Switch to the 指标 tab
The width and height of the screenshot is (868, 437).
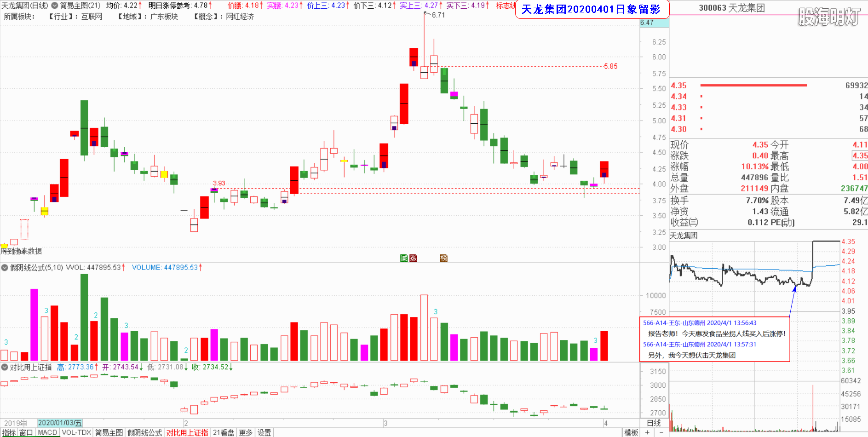9,432
